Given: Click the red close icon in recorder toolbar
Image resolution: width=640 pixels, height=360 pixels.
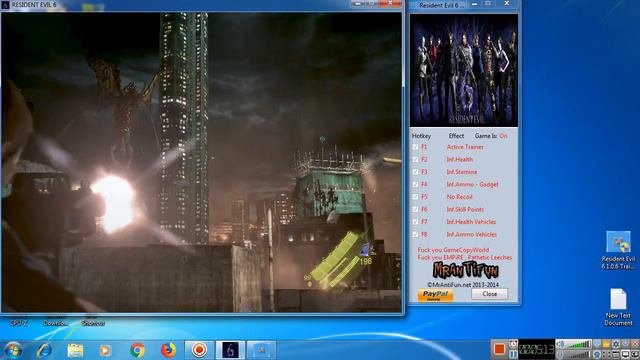Looking at the screenshot, I should [x=635, y=344].
